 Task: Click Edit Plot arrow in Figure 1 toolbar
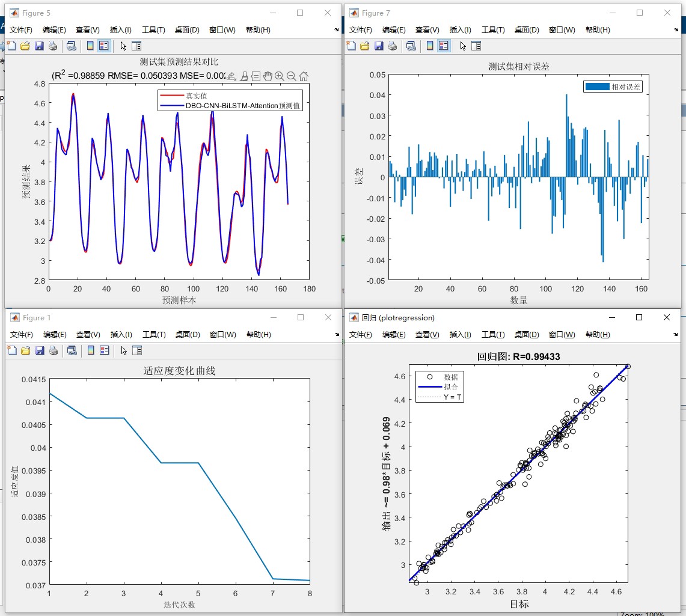124,350
